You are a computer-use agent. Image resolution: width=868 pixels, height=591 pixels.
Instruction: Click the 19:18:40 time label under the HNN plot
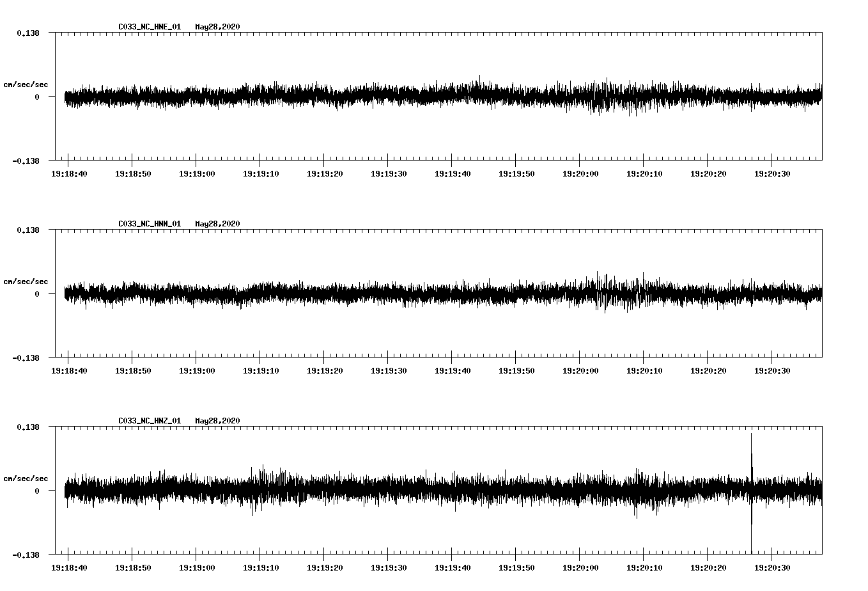click(69, 370)
